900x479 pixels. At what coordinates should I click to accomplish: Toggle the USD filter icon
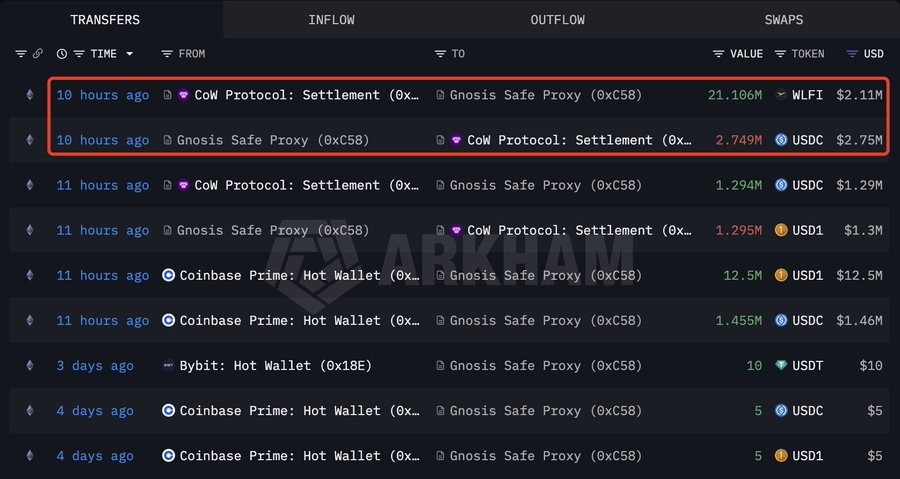pyautogui.click(x=851, y=54)
